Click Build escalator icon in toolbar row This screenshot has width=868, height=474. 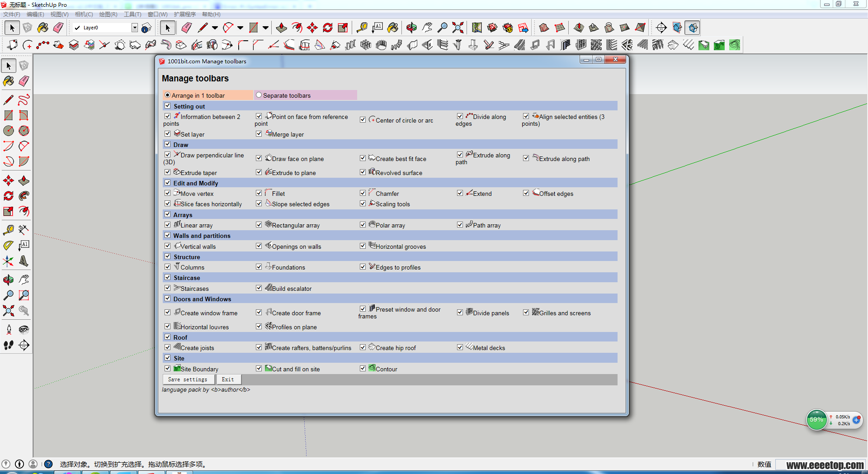[519, 45]
